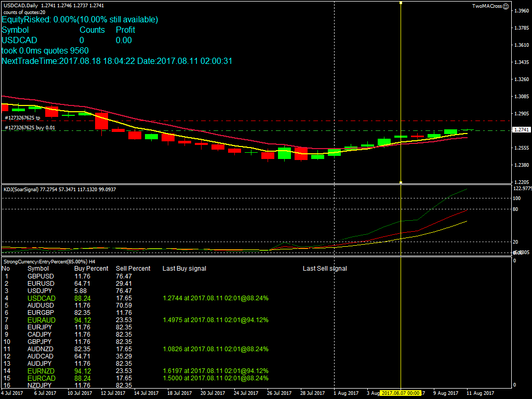Select the green EURNZD symbol
The width and height of the screenshot is (532, 399).
tap(41, 371)
